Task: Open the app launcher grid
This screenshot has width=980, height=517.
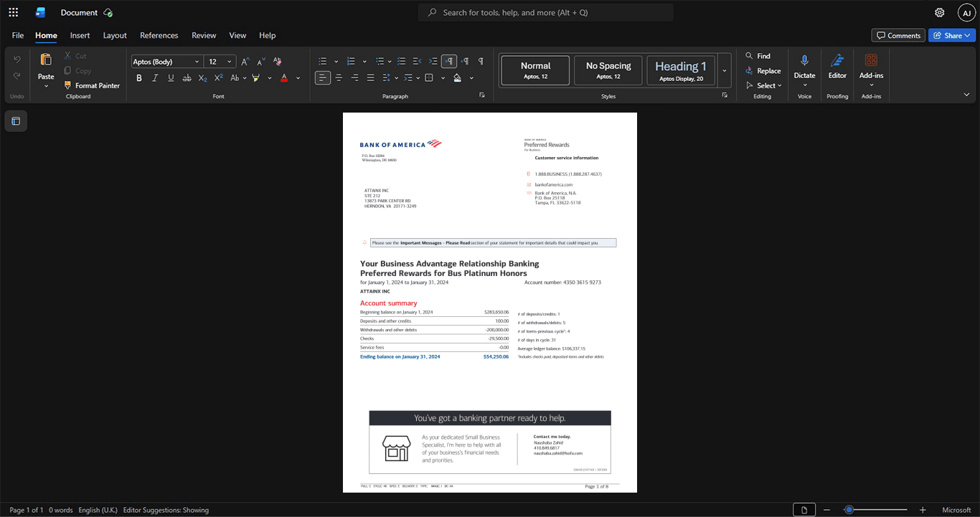Action: click(x=13, y=12)
